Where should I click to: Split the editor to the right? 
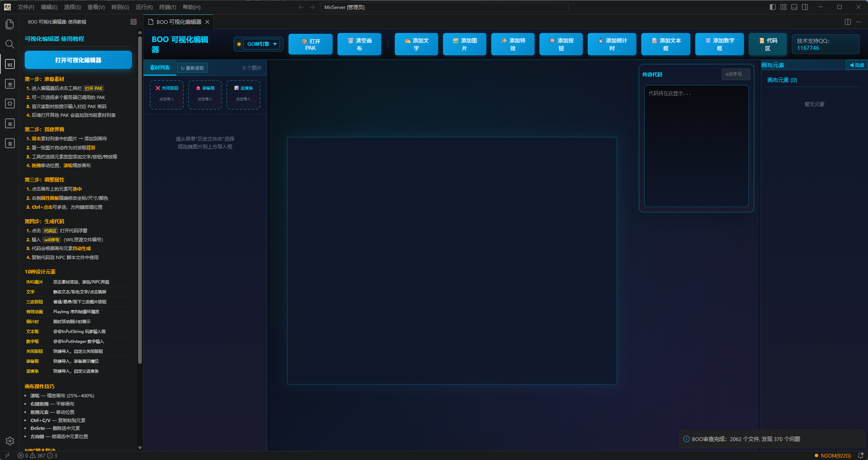tap(848, 22)
